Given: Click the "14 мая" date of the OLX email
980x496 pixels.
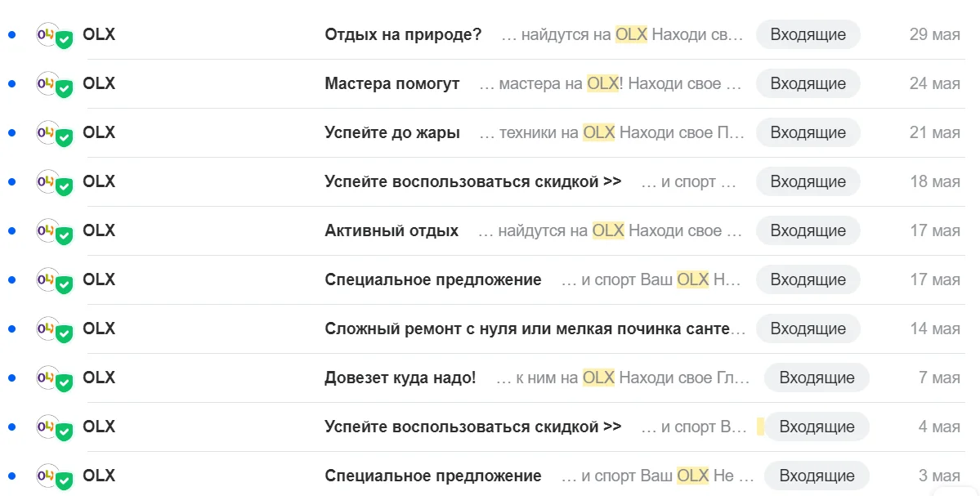Looking at the screenshot, I should point(935,329).
